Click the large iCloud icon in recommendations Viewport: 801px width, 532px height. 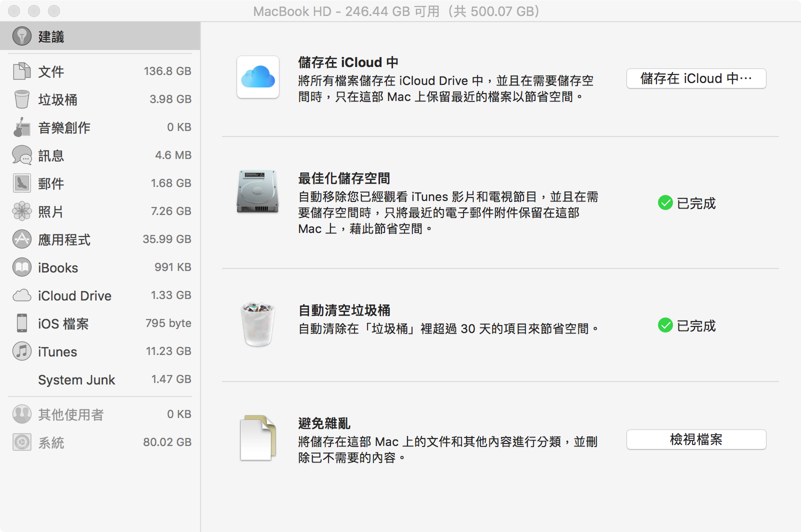tap(258, 77)
